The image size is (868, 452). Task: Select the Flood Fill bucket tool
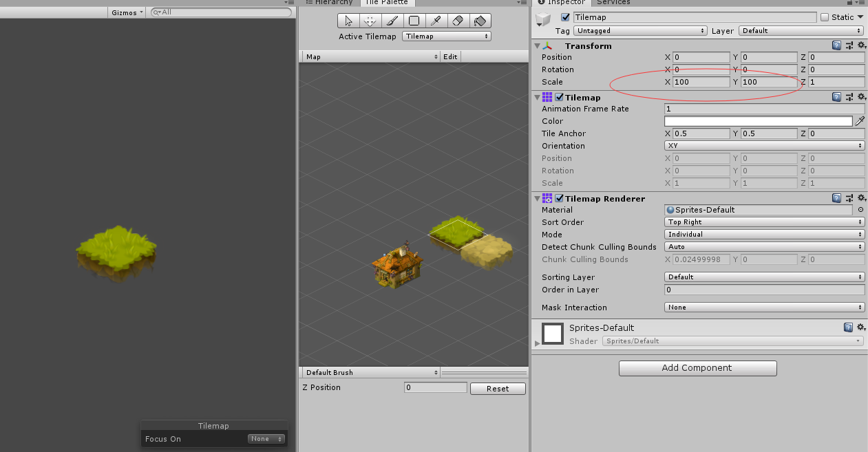tap(480, 21)
